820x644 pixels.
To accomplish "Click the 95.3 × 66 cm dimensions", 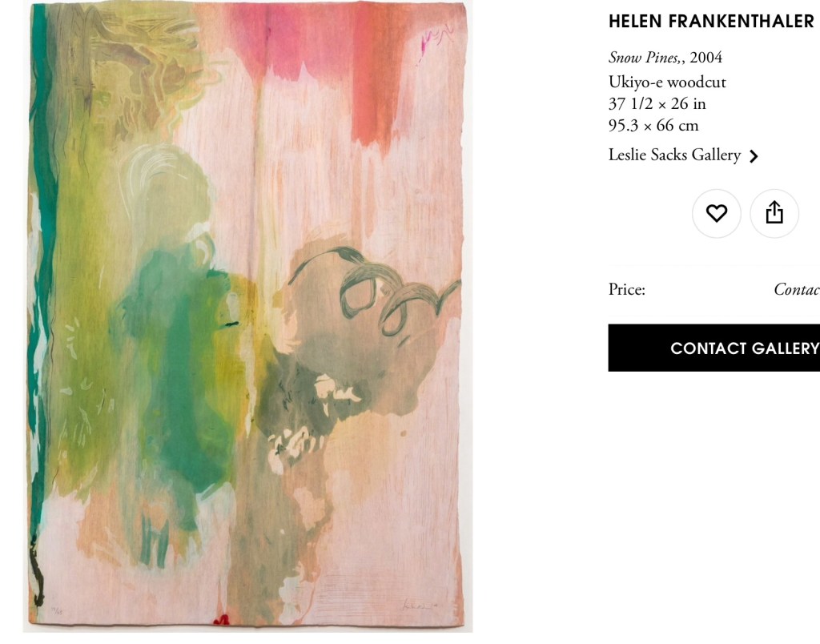I will pyautogui.click(x=653, y=126).
